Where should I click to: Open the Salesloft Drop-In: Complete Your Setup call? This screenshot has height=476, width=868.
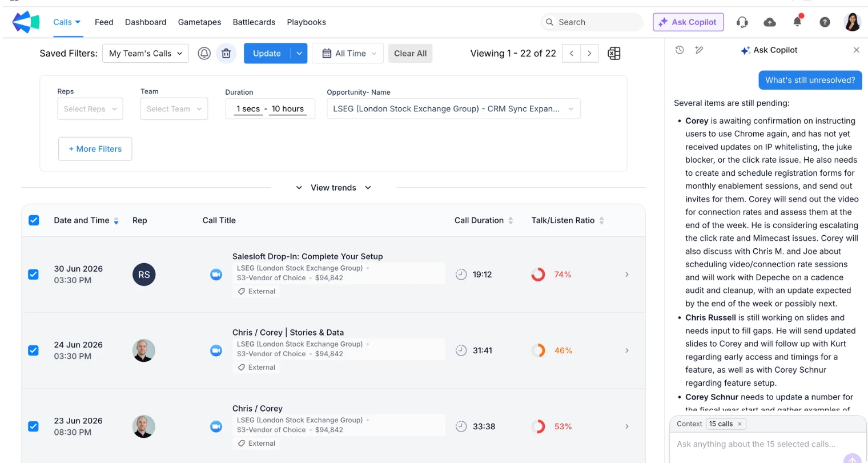pos(307,257)
